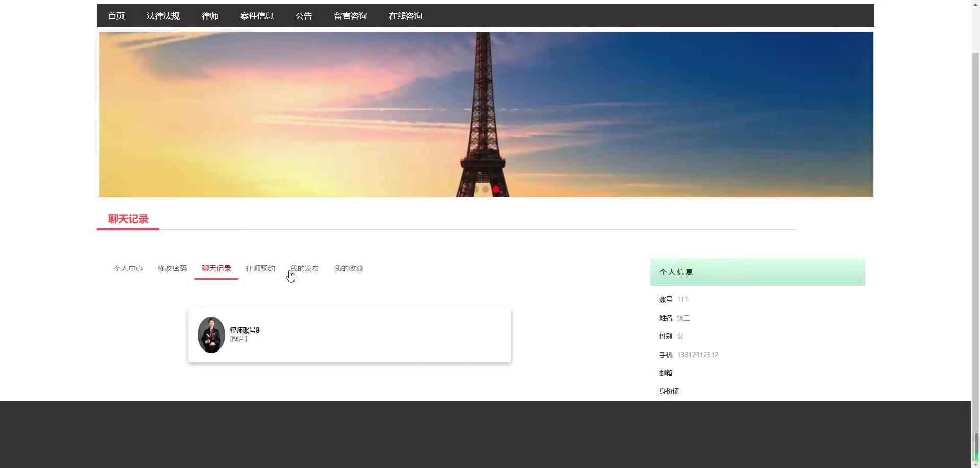This screenshot has width=980, height=468.
Task: Click the gender value 女
Action: (680, 336)
